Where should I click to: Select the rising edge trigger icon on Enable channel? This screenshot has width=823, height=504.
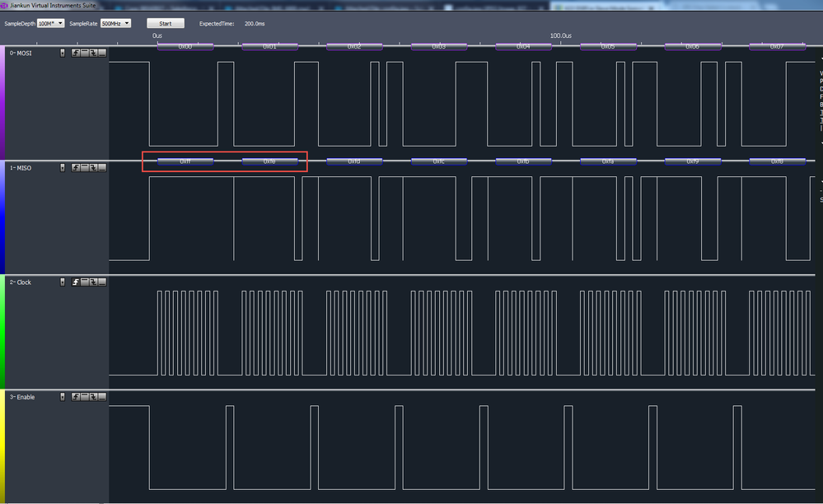(x=75, y=396)
